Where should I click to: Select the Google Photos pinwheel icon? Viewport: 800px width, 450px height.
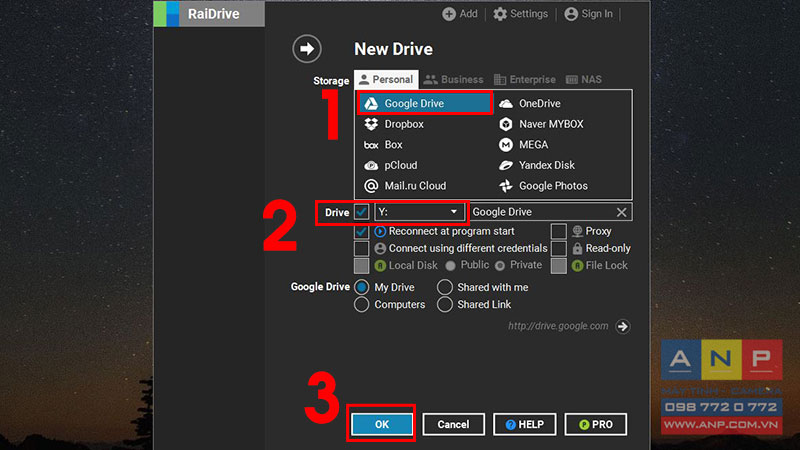[x=506, y=186]
